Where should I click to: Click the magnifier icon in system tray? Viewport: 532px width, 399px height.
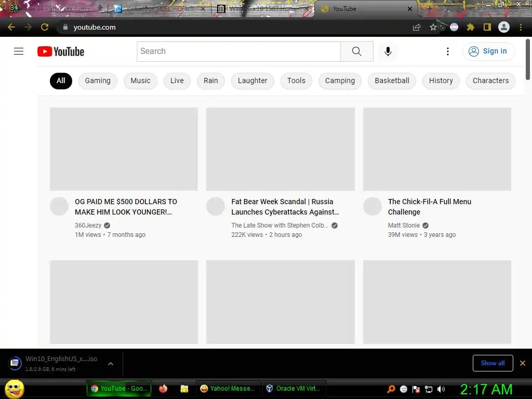(x=391, y=389)
